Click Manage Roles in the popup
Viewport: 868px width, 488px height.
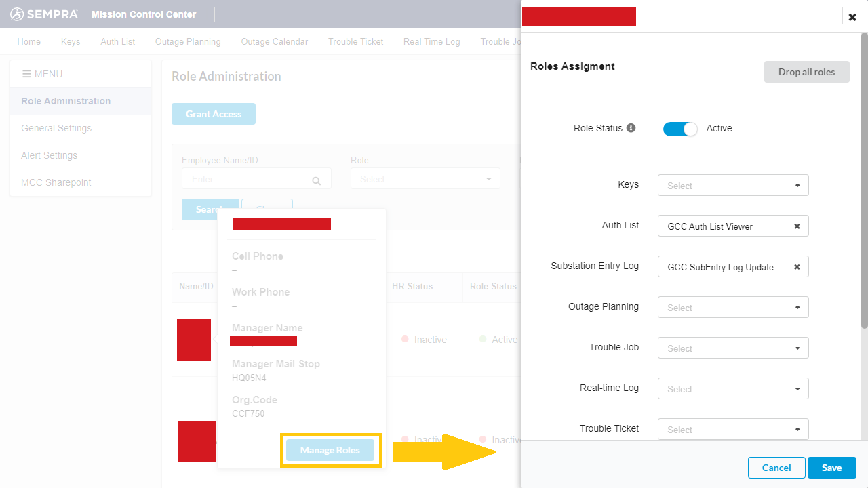tap(330, 449)
